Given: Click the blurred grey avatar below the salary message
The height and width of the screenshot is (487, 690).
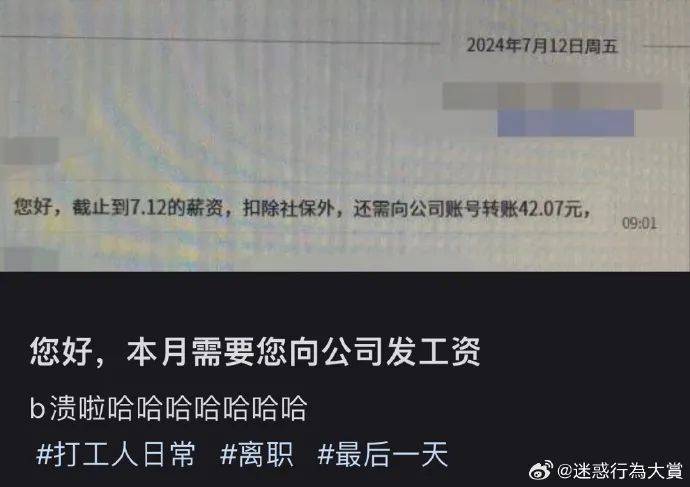Looking at the screenshot, I should point(29,259).
